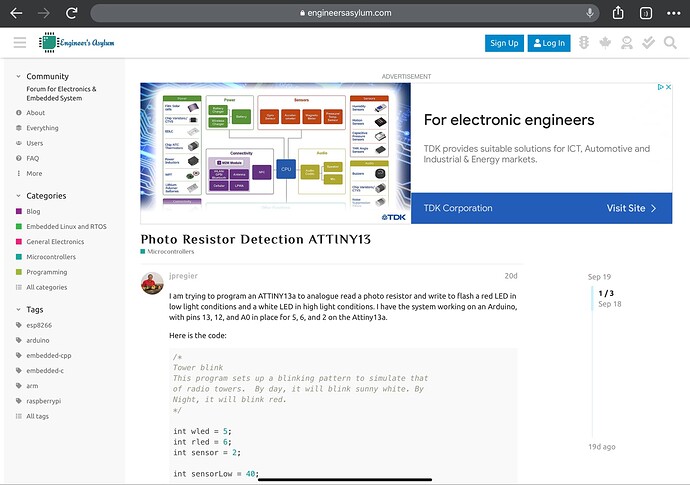Click the AdChoices icon on the ad

(x=661, y=87)
